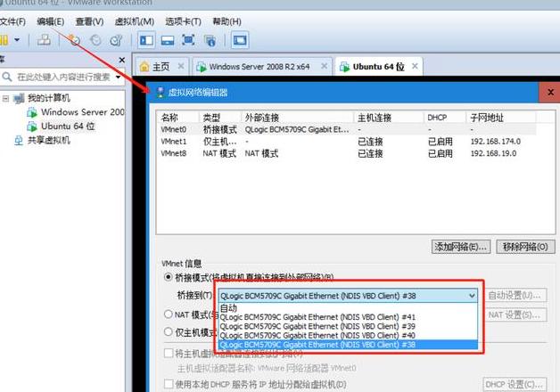
Task: Open the 选项卡(T) menu
Action: (x=183, y=21)
